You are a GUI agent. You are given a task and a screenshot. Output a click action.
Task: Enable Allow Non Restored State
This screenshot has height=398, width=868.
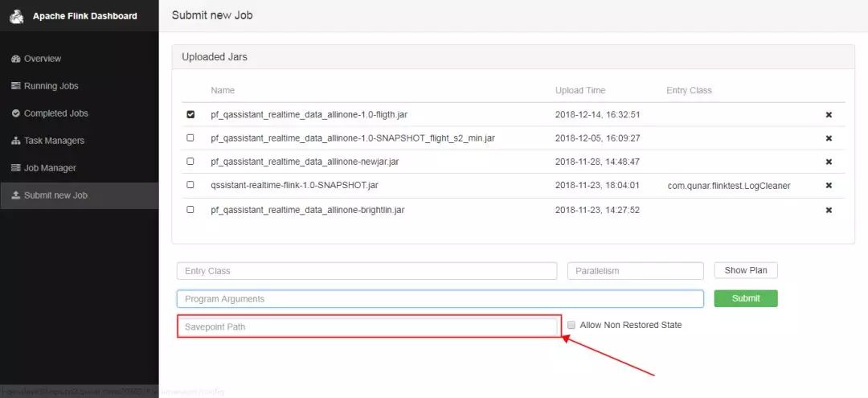[571, 325]
